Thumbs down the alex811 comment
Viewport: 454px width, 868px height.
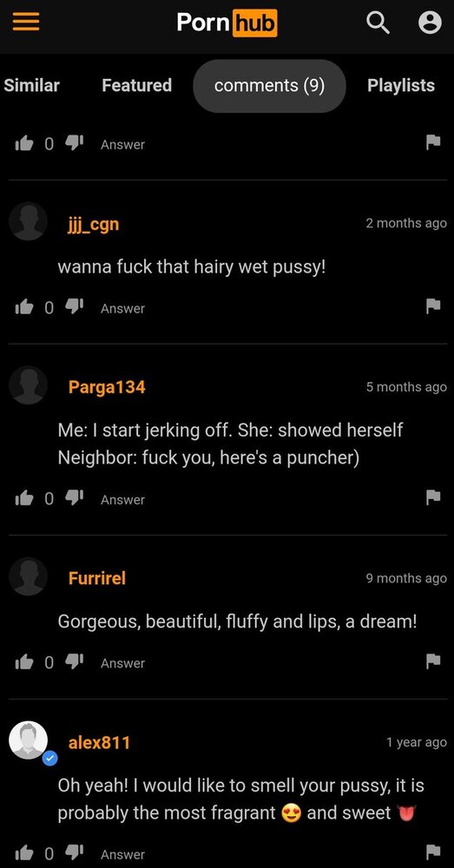[x=74, y=853]
